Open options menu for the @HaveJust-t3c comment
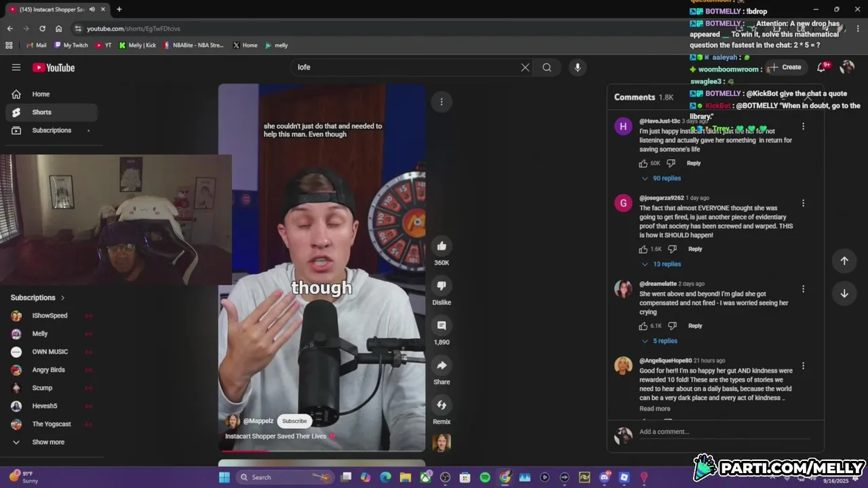This screenshot has width=868, height=488. [x=803, y=126]
